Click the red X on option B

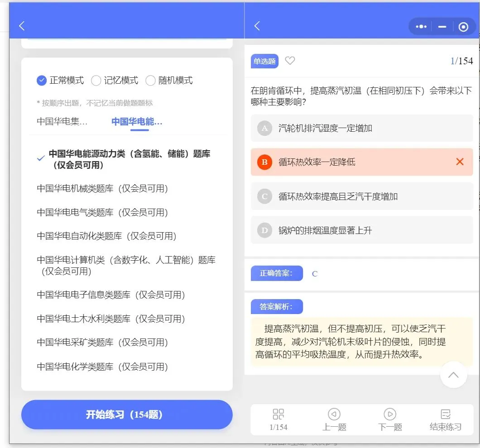point(460,162)
